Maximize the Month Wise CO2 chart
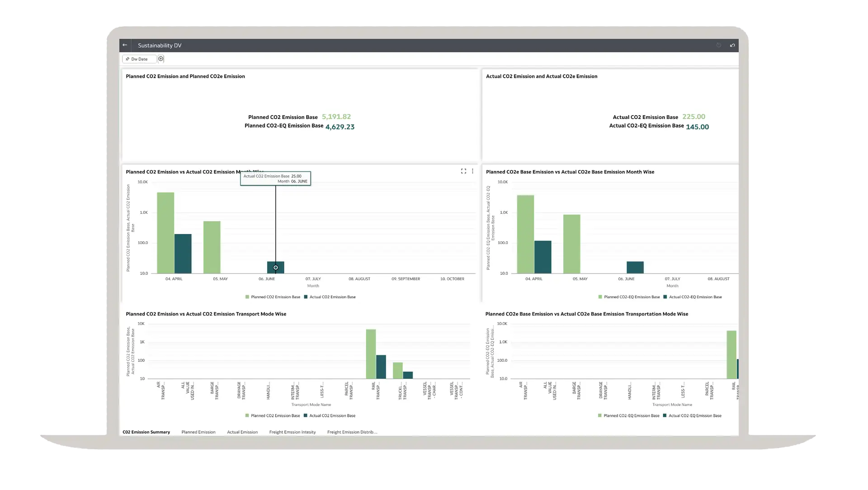 pyautogui.click(x=463, y=171)
